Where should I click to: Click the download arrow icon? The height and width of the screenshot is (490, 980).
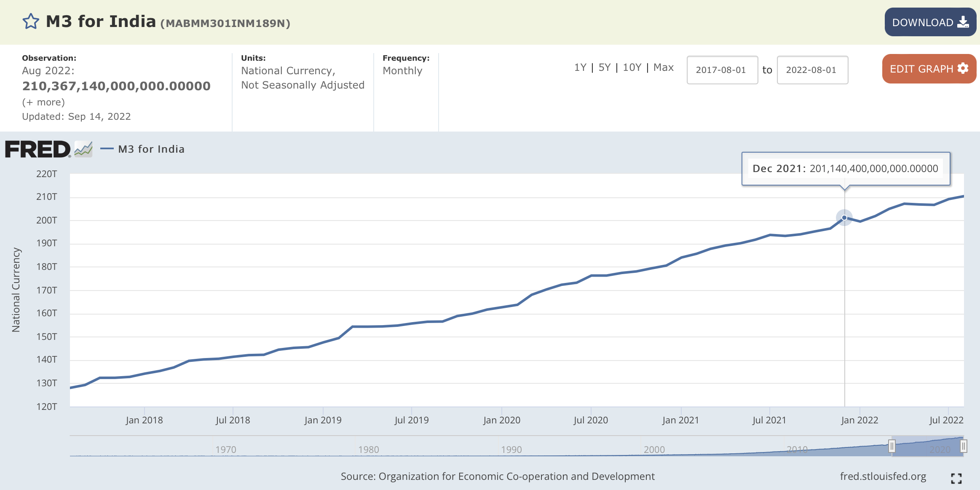coord(963,22)
